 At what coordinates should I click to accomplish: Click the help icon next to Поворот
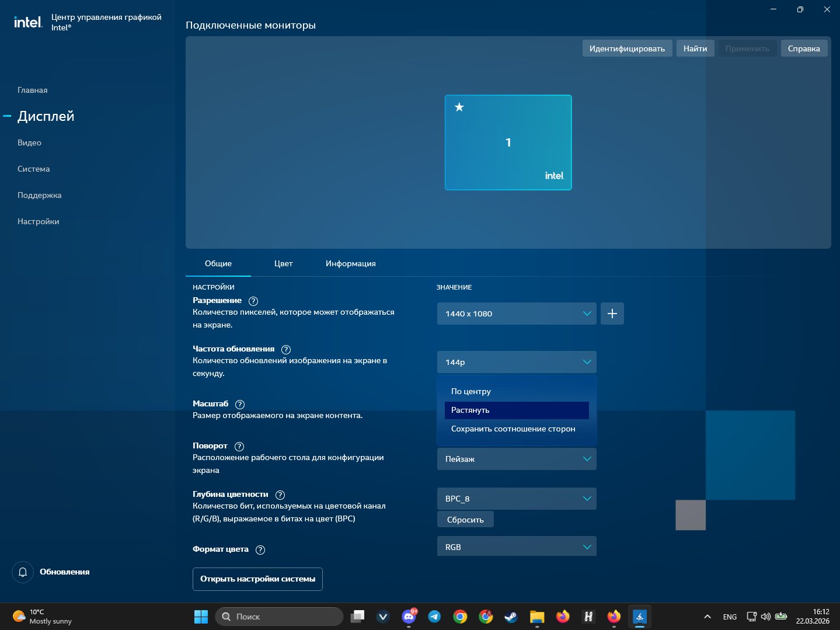pyautogui.click(x=239, y=447)
